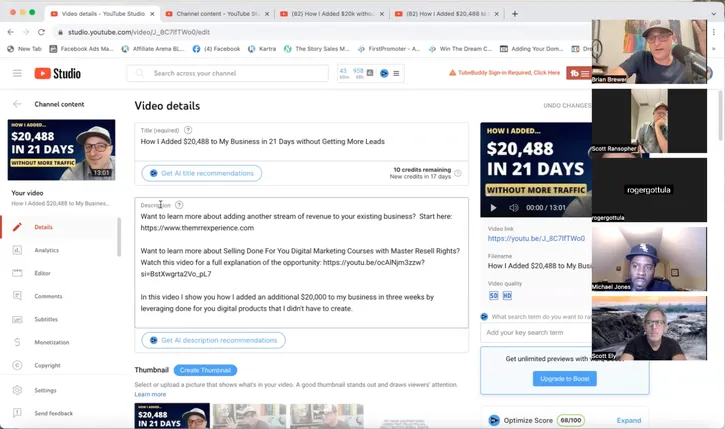Open the Facebook Ads Ma... bookmark

81,49
